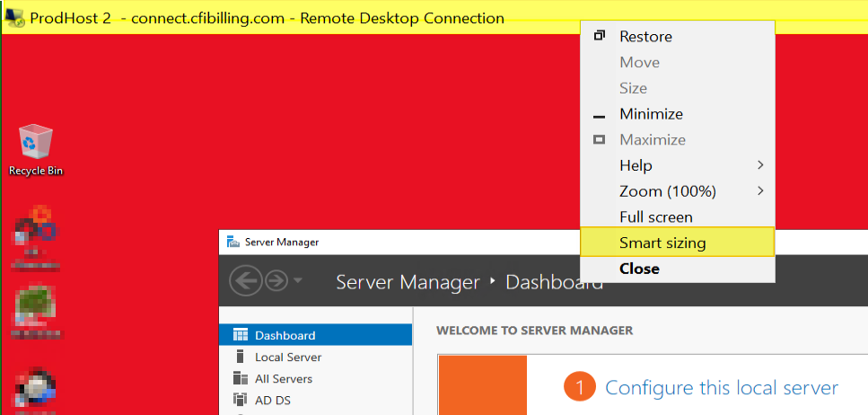
Task: Click the All Servers icon in sidebar
Action: (241, 378)
